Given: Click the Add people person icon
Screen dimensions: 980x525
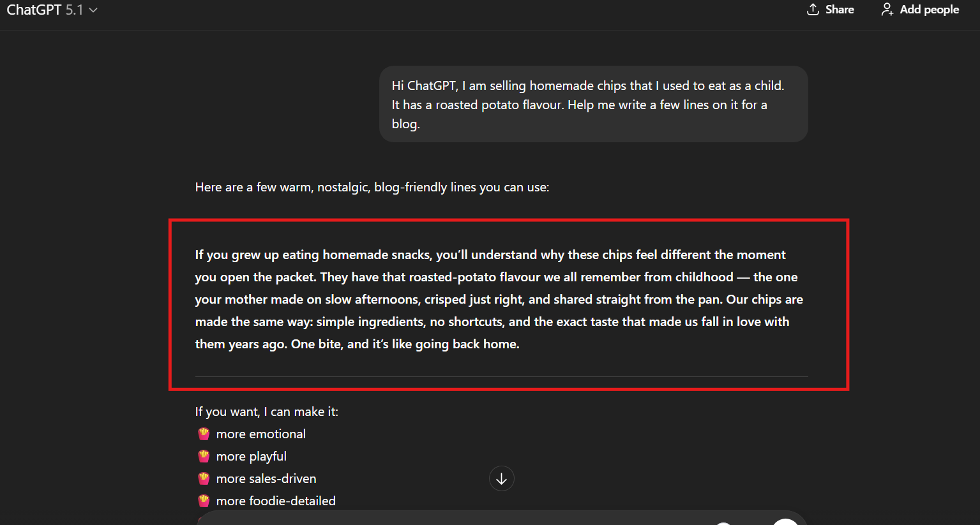Looking at the screenshot, I should coord(887,10).
